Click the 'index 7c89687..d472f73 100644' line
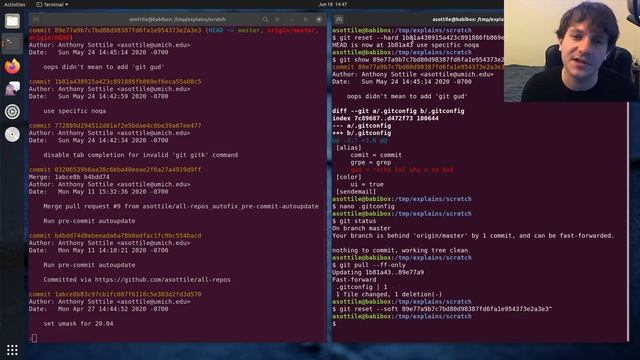The height and width of the screenshot is (360, 640). tap(385, 118)
